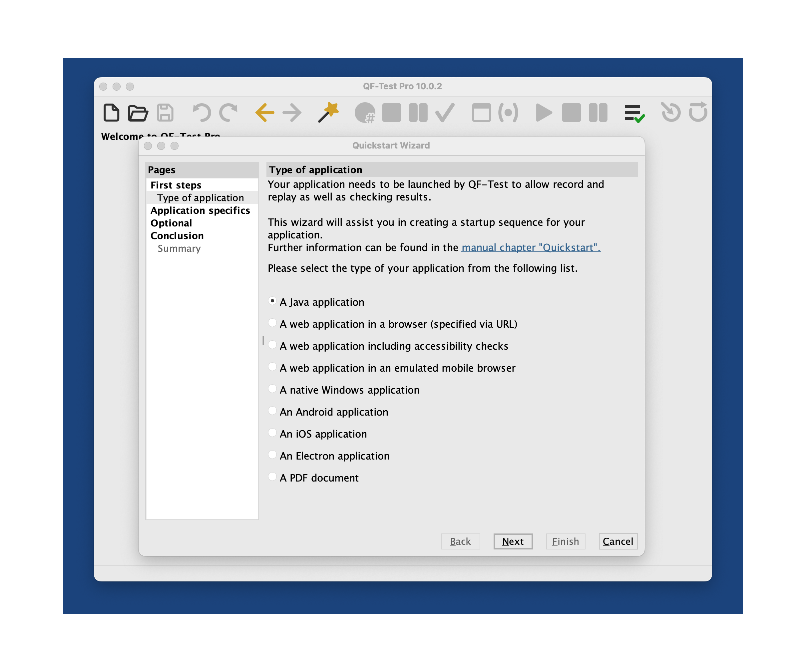Screen dimensions: 803x672
Task: Open Application specifics page in sidebar
Action: coord(200,210)
